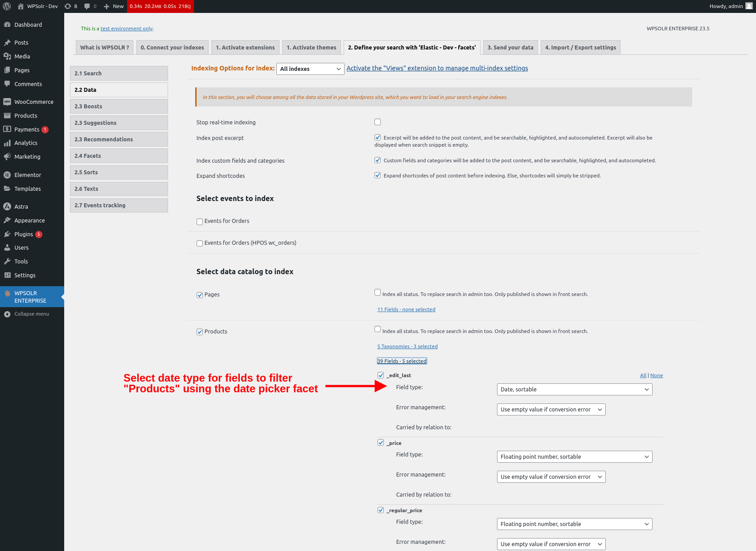Open the _price Field type dropdown
This screenshot has width=756, height=551.
click(575, 457)
